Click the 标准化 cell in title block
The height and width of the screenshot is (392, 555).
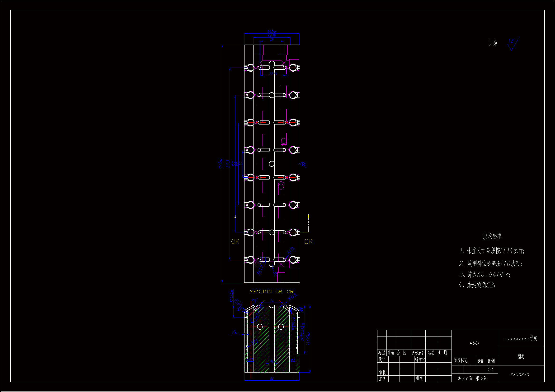[420, 360]
